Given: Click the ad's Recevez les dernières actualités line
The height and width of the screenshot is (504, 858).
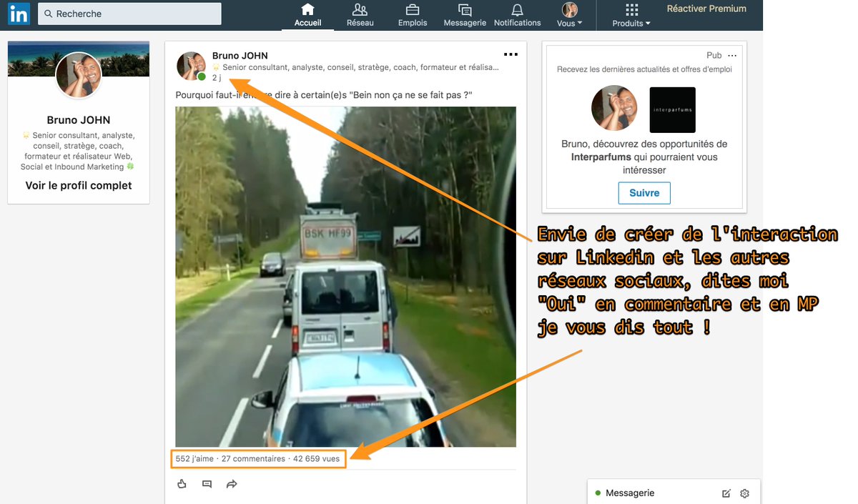Looking at the screenshot, I should tap(644, 69).
